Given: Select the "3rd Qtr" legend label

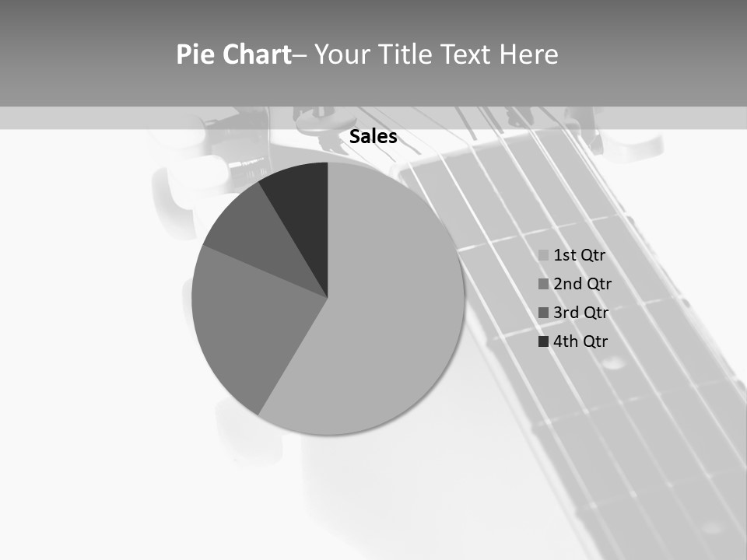Looking at the screenshot, I should (580, 313).
